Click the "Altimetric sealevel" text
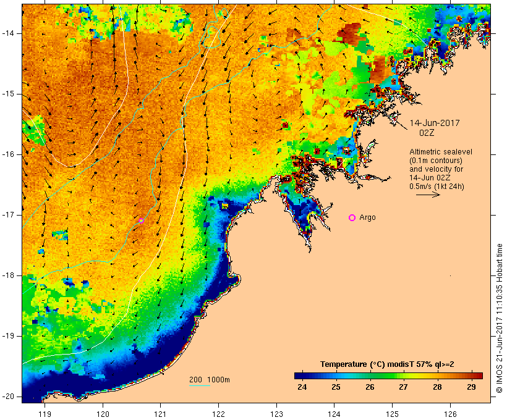 (x=441, y=152)
